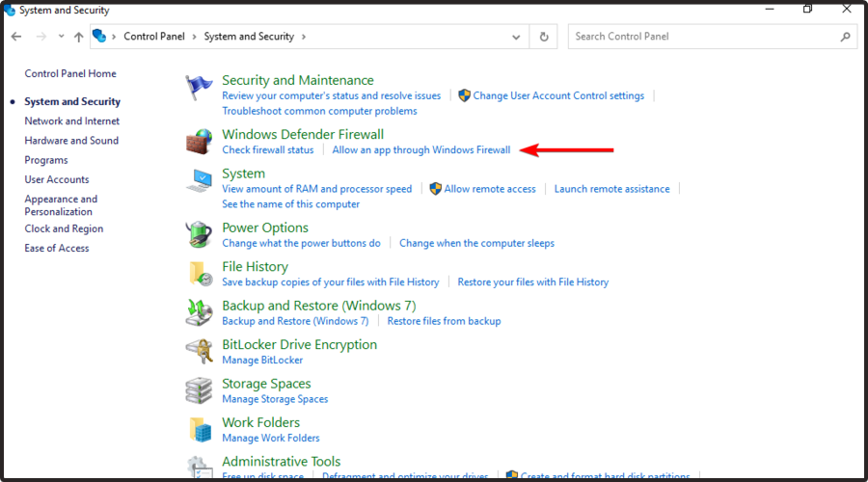Click the Power Options battery icon
The width and height of the screenshot is (868, 482).
[x=199, y=234]
